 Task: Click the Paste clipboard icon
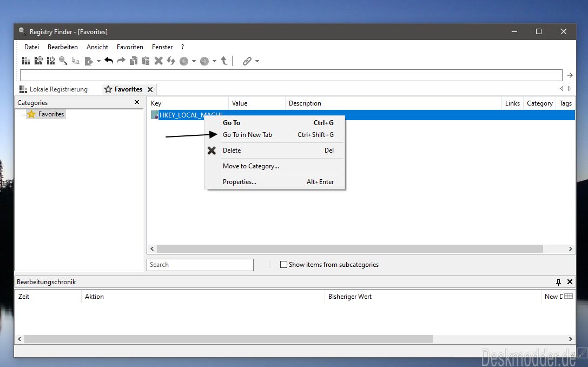146,61
